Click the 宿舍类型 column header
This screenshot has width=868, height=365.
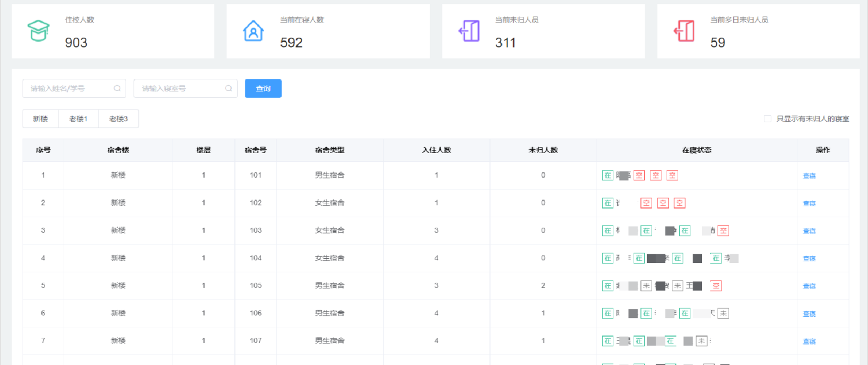click(330, 150)
